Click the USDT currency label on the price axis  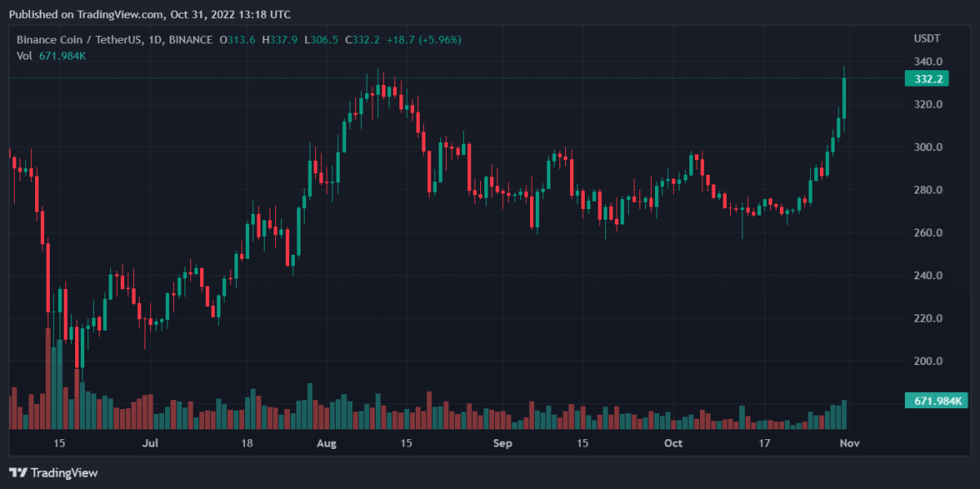[927, 39]
